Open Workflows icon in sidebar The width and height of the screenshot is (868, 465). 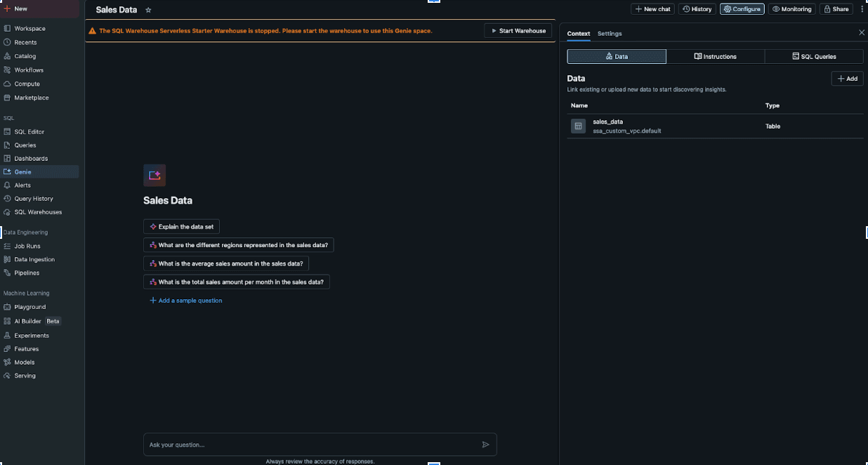point(7,70)
